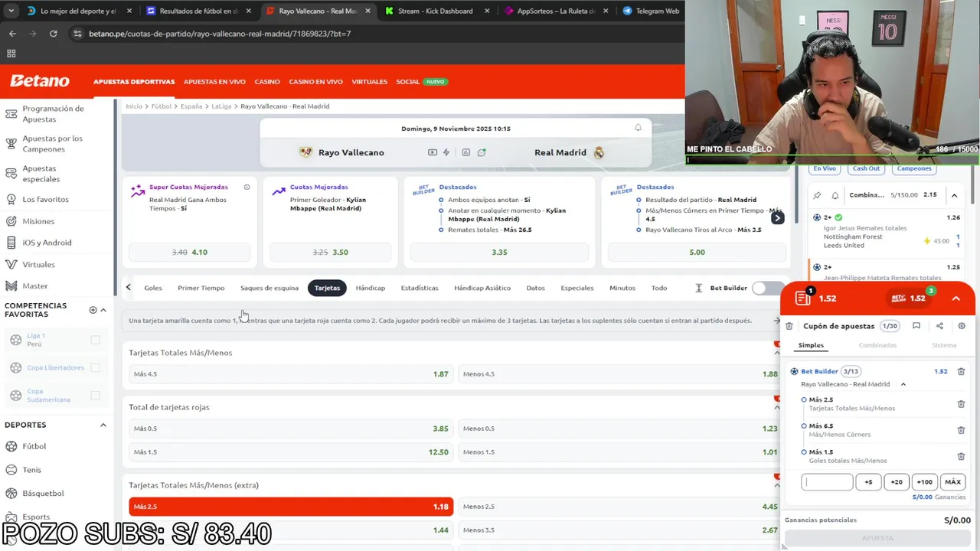Viewport: 980px width, 551px height.
Task: Show next Destacados cards arrow
Action: 777,218
